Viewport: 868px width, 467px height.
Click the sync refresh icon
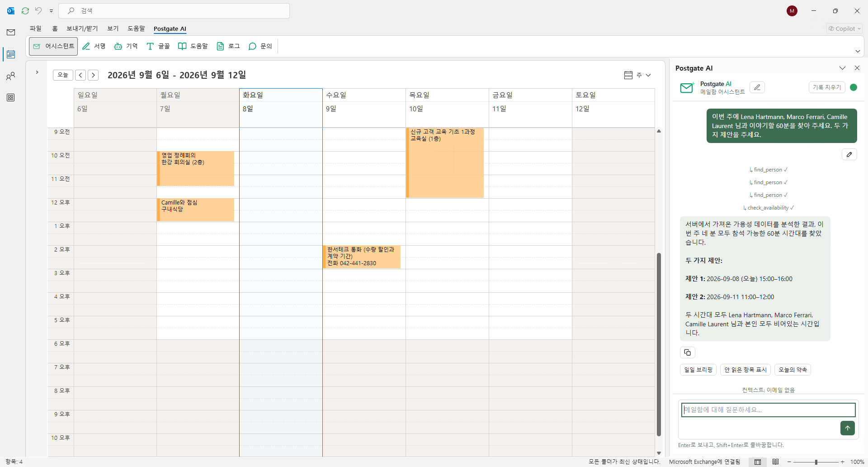(x=25, y=11)
